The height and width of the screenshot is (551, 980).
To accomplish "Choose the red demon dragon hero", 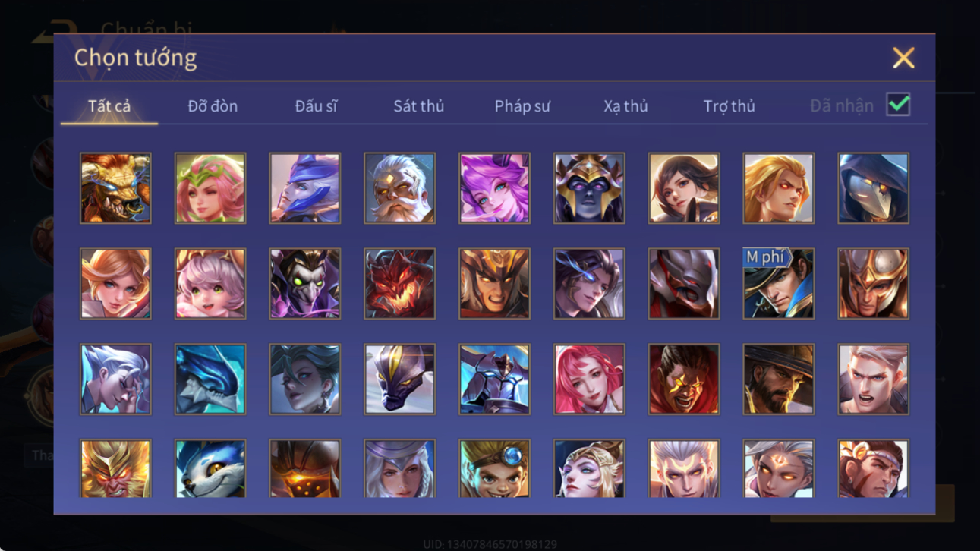I will pyautogui.click(x=399, y=284).
